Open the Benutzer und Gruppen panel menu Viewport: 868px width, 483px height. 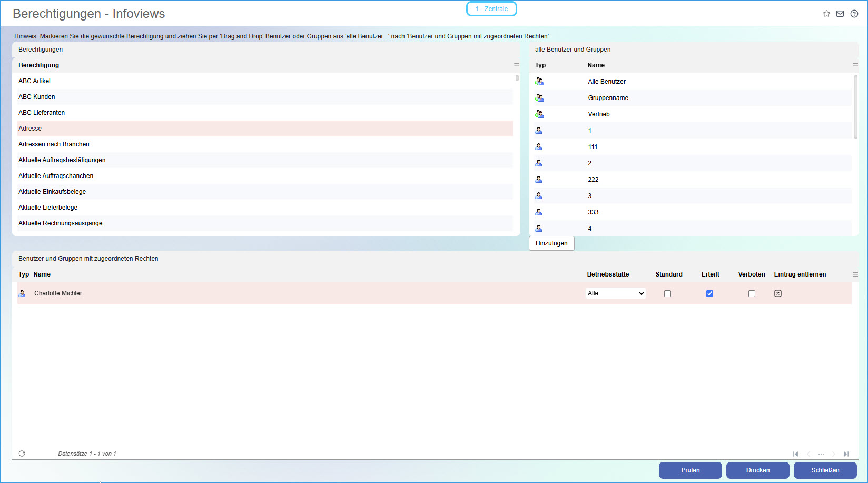(x=855, y=274)
